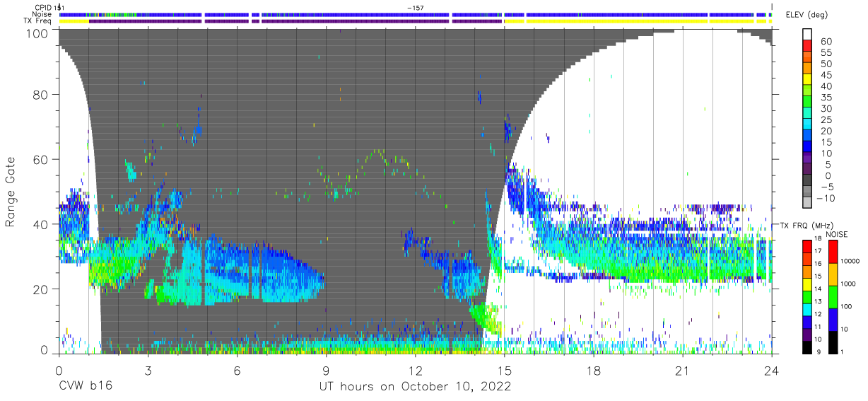The height and width of the screenshot is (401, 868).
Task: Click the red segment of the ELEV color bar
Action: 807,47
